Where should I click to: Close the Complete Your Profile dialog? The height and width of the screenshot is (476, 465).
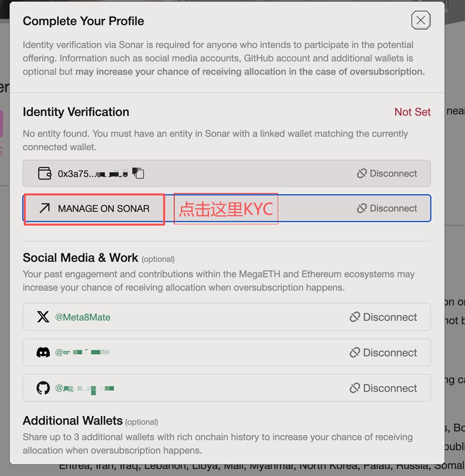pyautogui.click(x=420, y=20)
